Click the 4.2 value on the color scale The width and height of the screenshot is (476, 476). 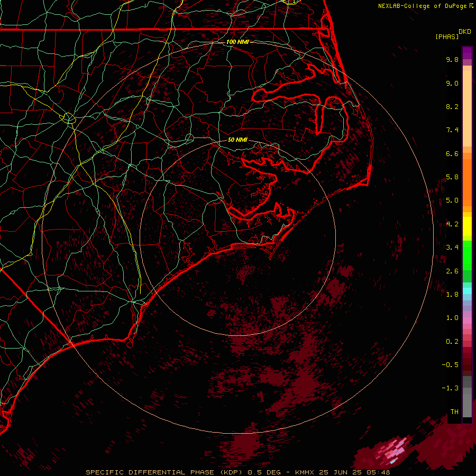452,224
